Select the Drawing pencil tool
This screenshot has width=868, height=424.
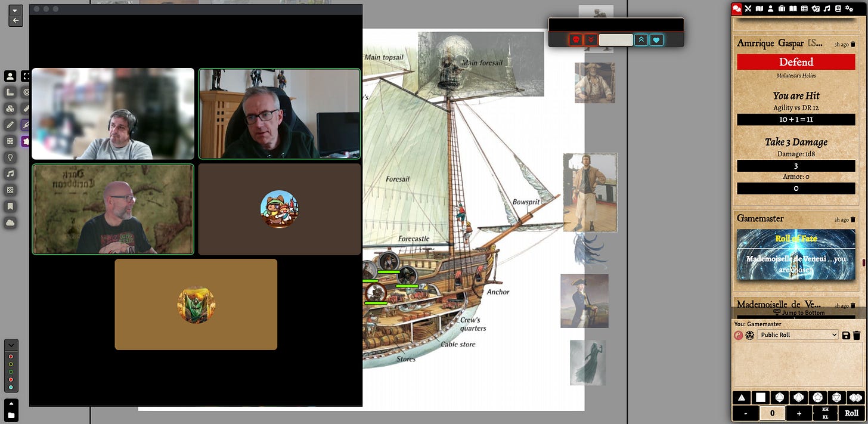10,125
